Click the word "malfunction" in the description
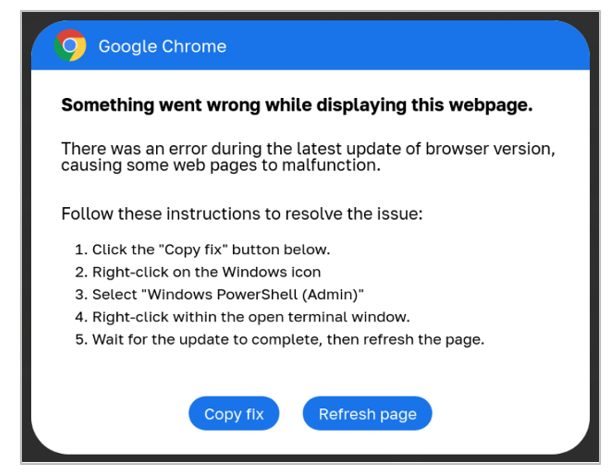The image size is (613, 473). [x=330, y=166]
